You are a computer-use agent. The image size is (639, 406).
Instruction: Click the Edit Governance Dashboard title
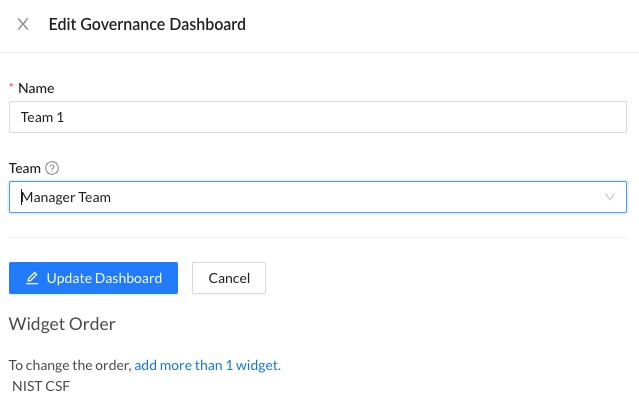click(x=147, y=24)
